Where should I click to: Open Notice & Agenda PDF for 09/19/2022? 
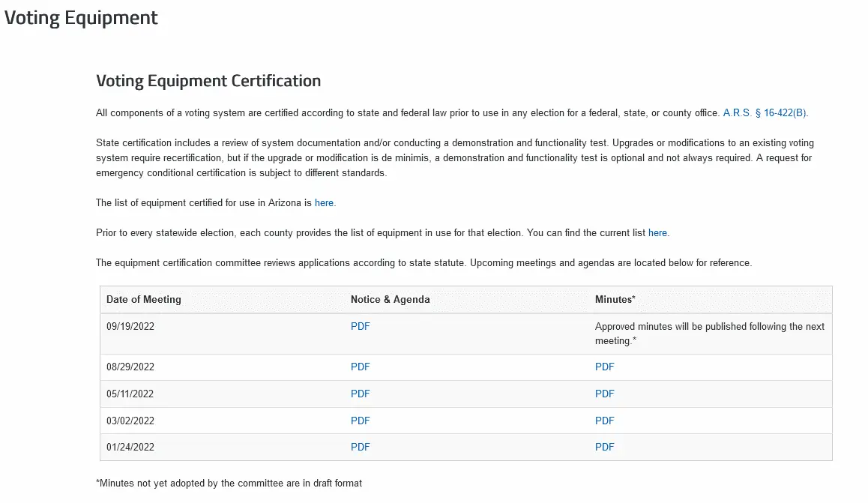click(x=360, y=327)
